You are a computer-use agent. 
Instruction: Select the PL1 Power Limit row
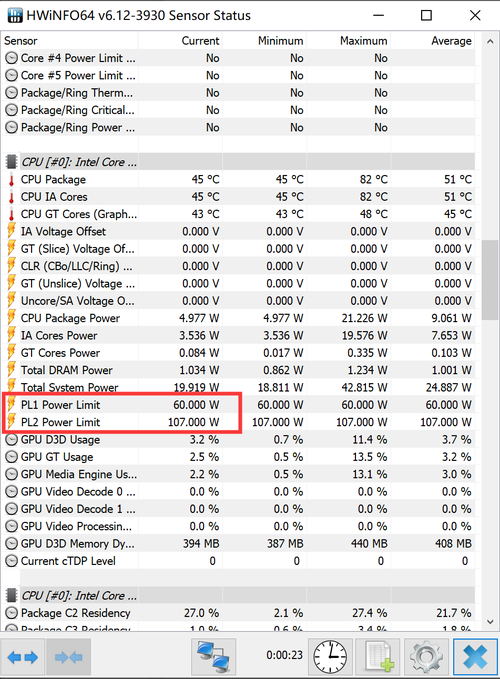(x=238, y=404)
